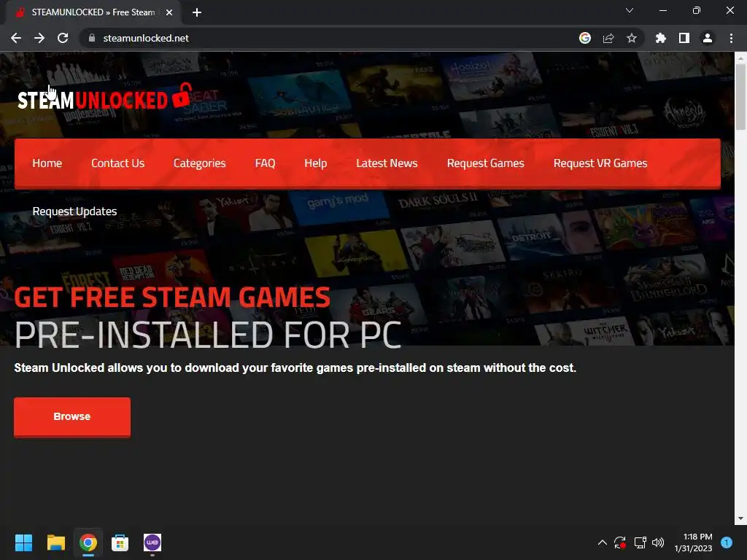Bookmark this tab with star icon
The image size is (747, 560).
632,38
